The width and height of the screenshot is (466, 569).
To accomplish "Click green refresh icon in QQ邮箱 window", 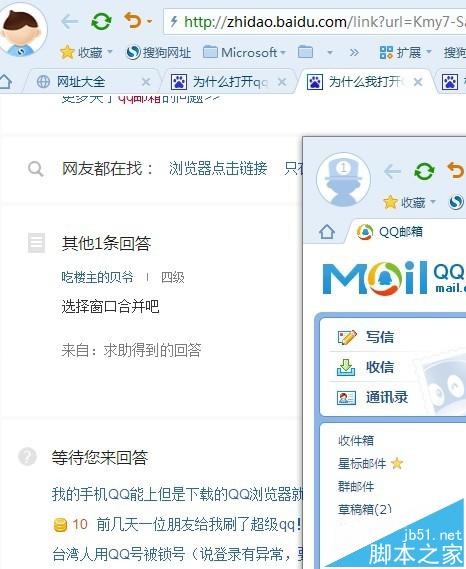I will [x=424, y=171].
